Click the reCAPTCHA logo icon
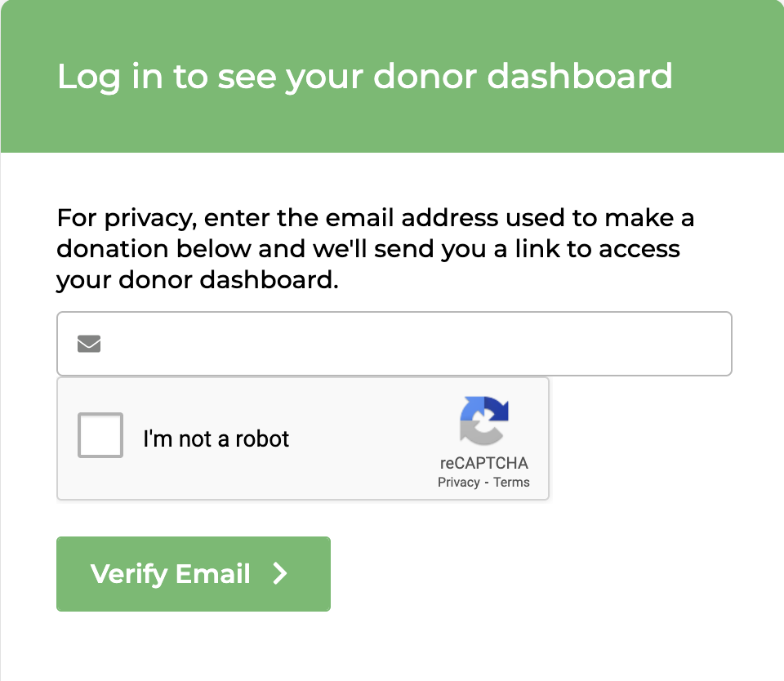 [483, 420]
